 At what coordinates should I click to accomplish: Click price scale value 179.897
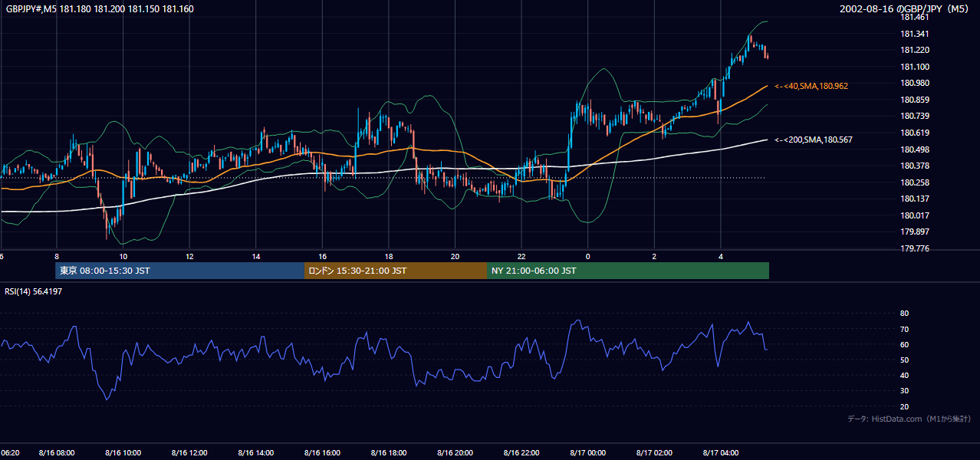coord(915,232)
